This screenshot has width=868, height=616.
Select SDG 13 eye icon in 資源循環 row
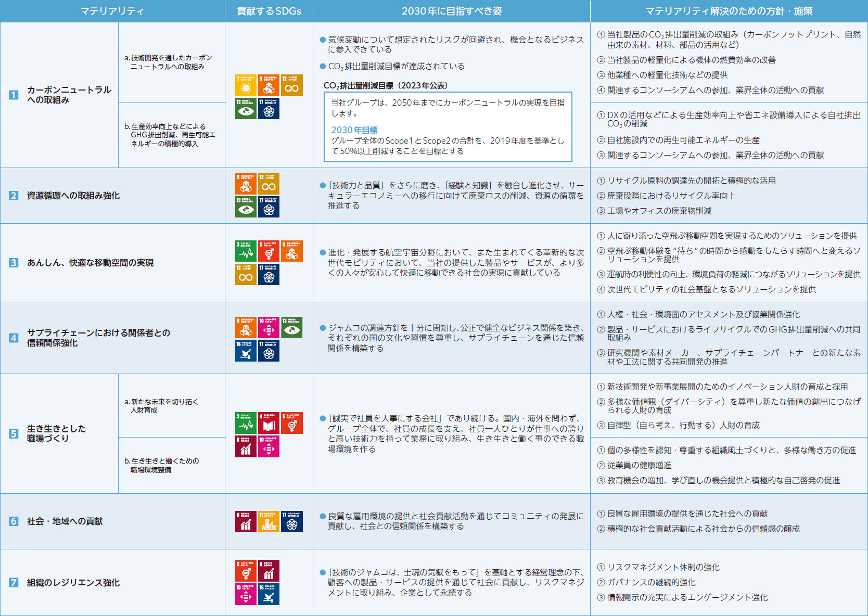tap(246, 207)
